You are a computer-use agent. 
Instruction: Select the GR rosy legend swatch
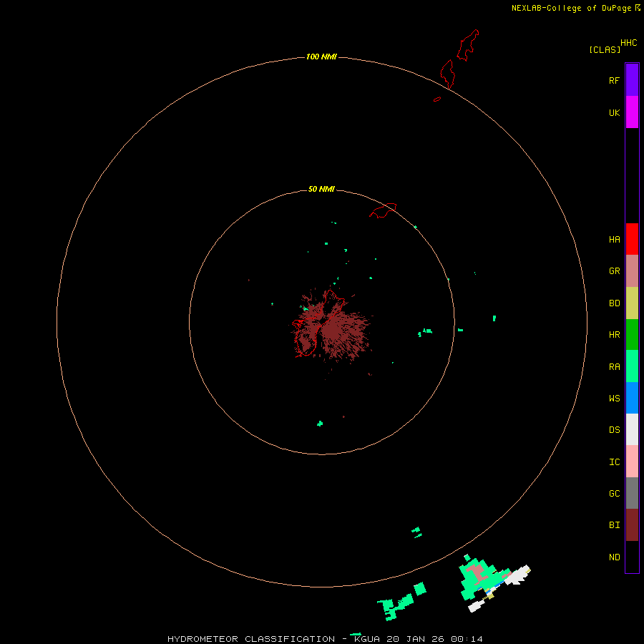pyautogui.click(x=632, y=270)
